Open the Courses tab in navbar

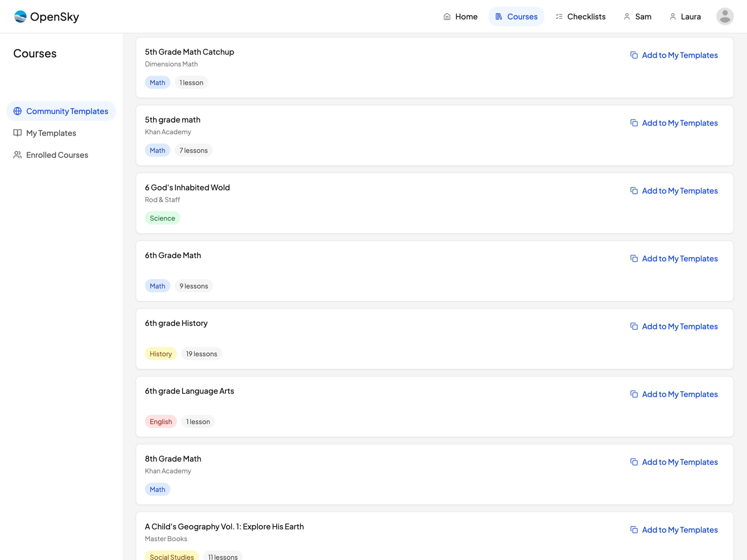point(516,17)
